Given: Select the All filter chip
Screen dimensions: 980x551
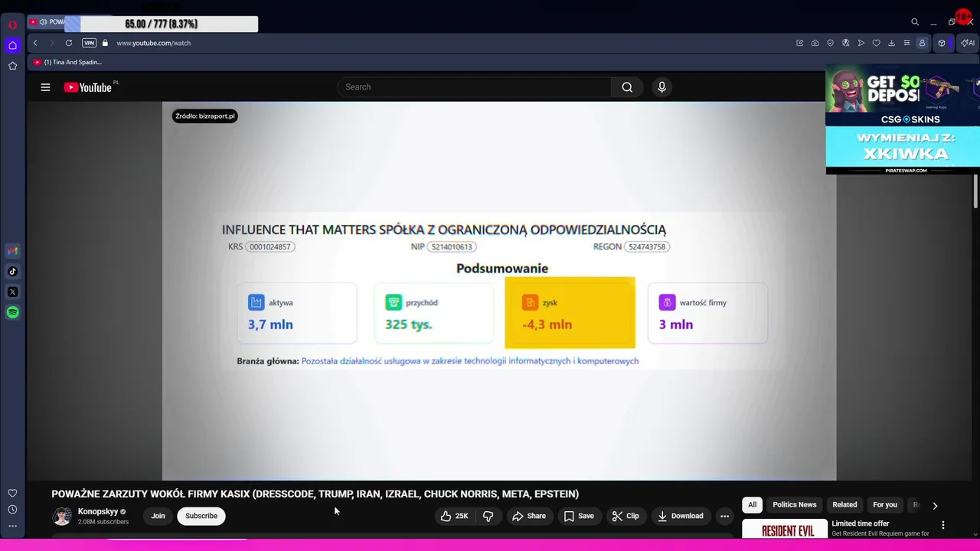Looking at the screenshot, I should pyautogui.click(x=752, y=505).
